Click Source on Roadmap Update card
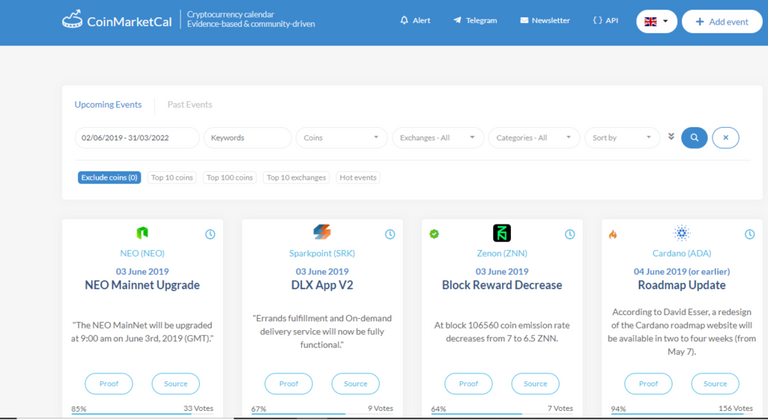The height and width of the screenshot is (420, 768). [715, 384]
